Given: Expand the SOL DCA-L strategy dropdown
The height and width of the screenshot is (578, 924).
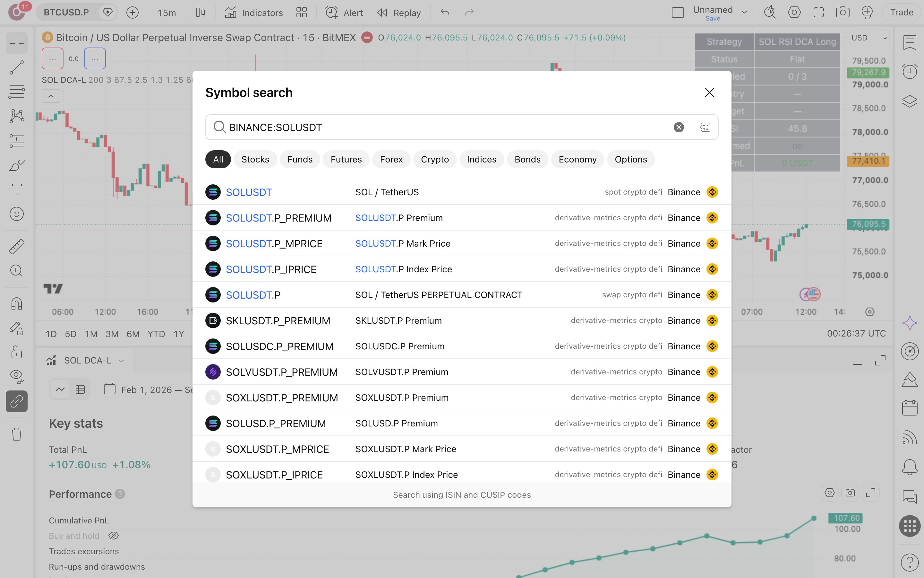Looking at the screenshot, I should coord(121,361).
